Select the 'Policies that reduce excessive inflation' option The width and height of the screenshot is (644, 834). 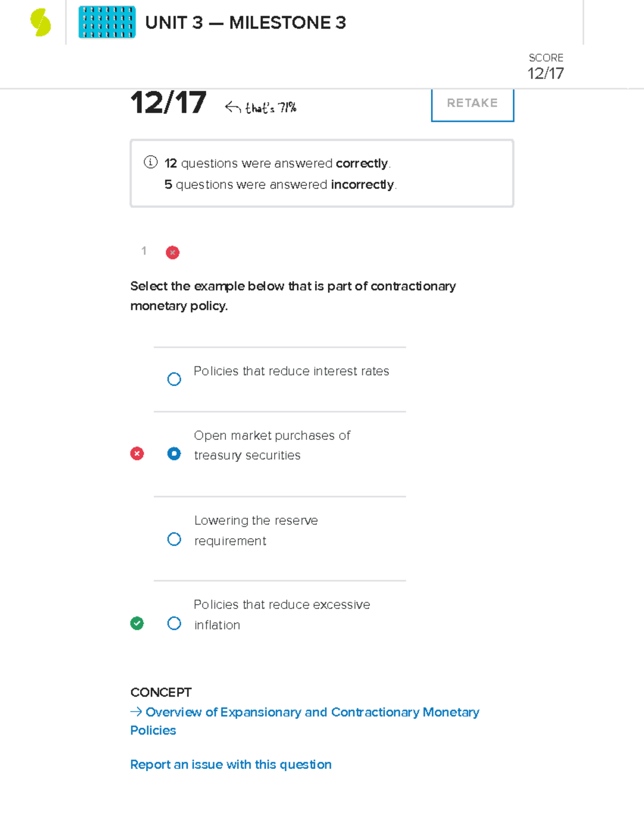174,623
